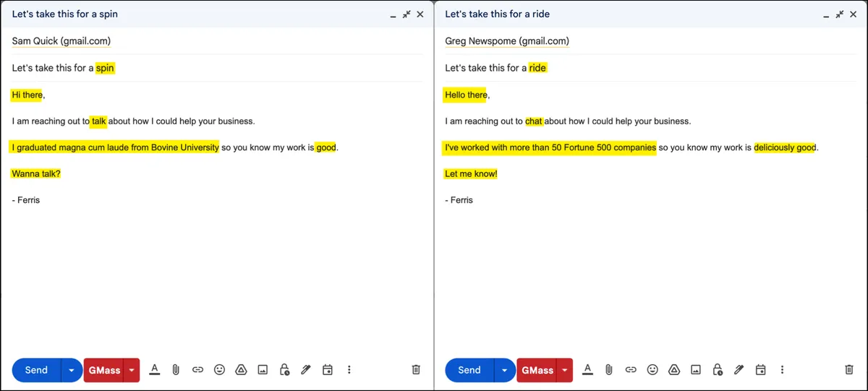
Task: Insert emoji in the spin email
Action: click(219, 369)
